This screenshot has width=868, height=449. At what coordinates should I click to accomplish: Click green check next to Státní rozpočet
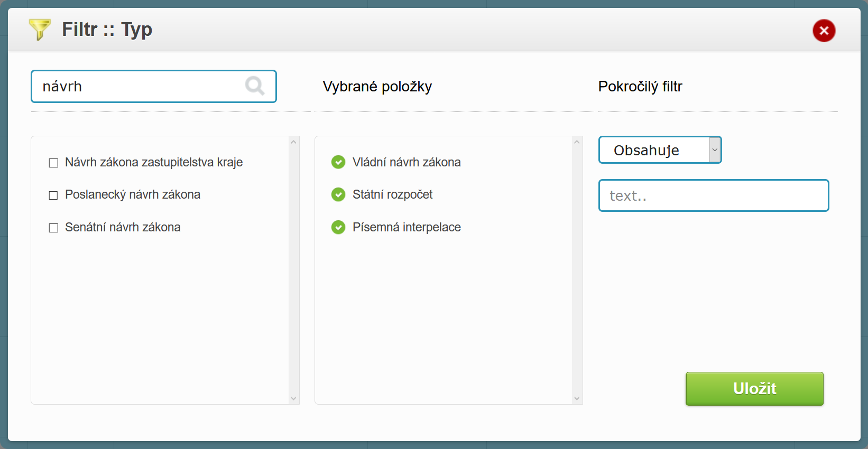click(338, 194)
